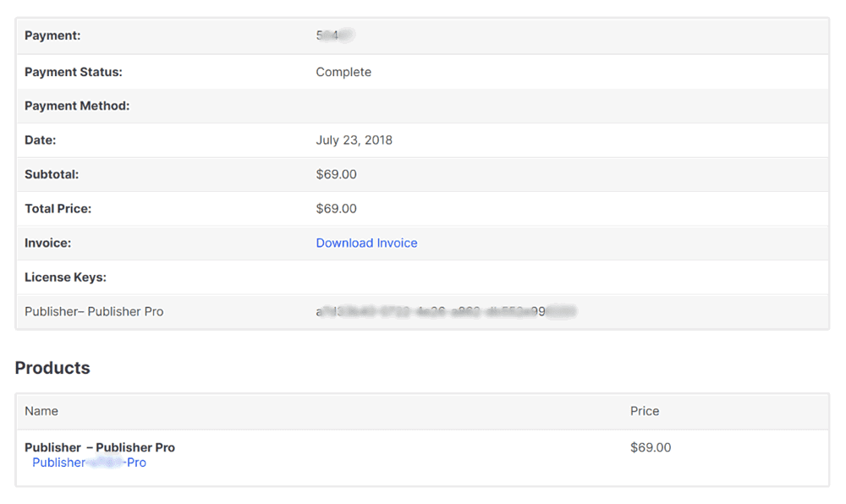
Task: Click the Payment row label
Action: [x=52, y=36]
